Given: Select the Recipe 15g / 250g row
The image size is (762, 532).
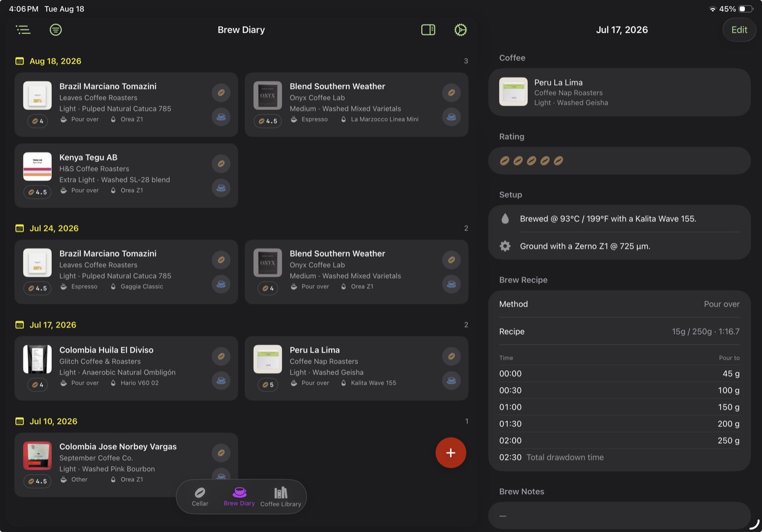Looking at the screenshot, I should (619, 332).
